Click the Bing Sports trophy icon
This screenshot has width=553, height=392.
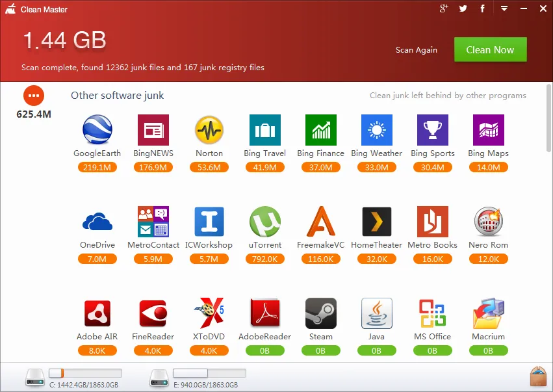click(x=432, y=130)
